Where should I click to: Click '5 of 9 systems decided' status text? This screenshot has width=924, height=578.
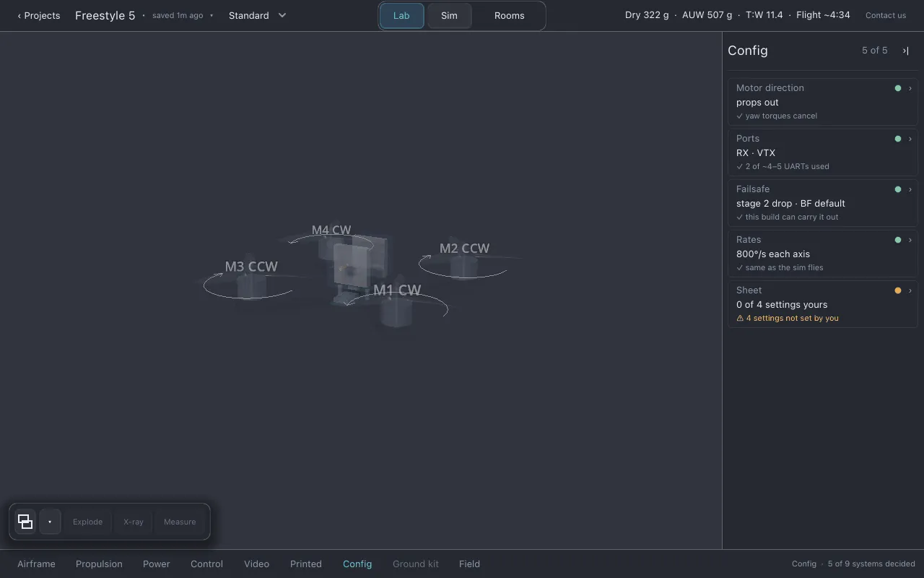tap(871, 564)
